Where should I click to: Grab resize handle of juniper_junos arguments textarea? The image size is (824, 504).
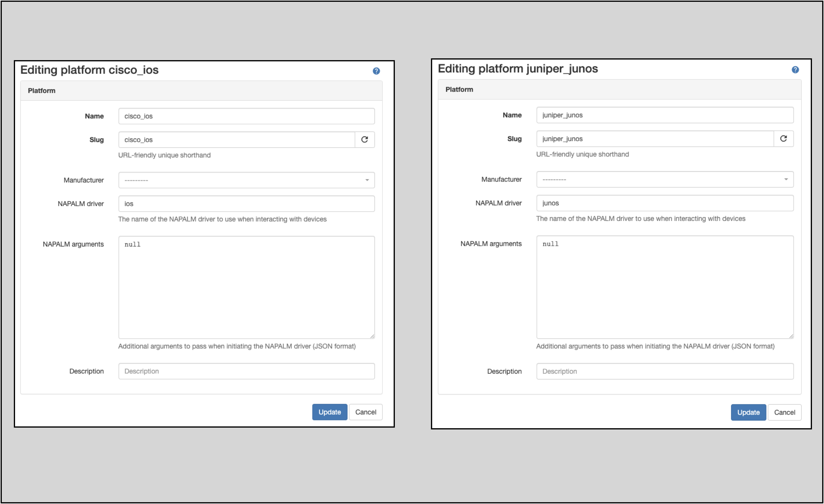point(791,336)
